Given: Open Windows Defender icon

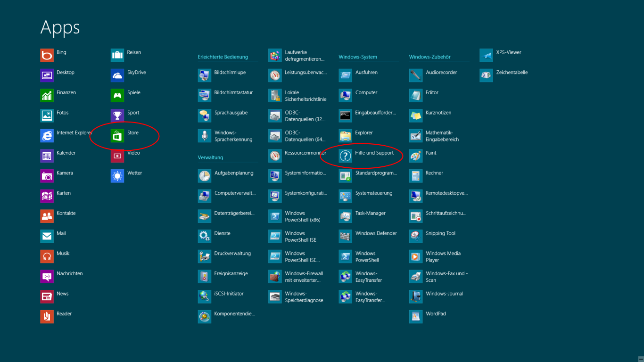Looking at the screenshot, I should click(x=346, y=236).
